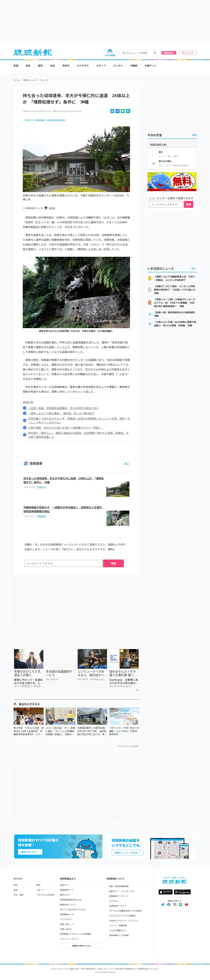Click the 情報をお寄せください button
Viewport: 210px width, 980px height.
click(82, 945)
